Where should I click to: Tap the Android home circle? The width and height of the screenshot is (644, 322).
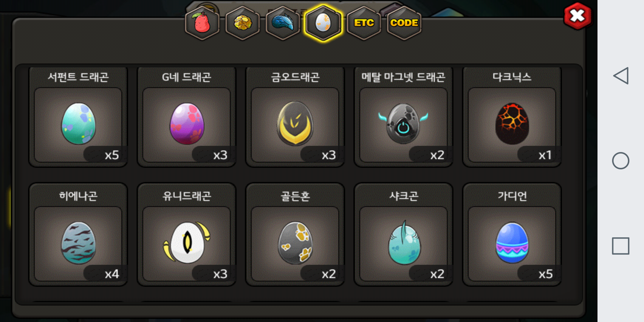tap(621, 161)
